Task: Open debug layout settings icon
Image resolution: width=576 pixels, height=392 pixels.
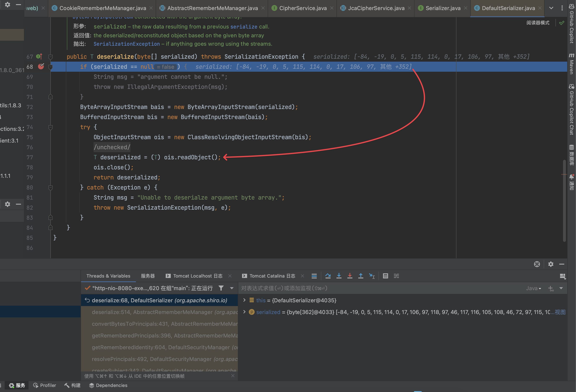Action: pos(563,276)
